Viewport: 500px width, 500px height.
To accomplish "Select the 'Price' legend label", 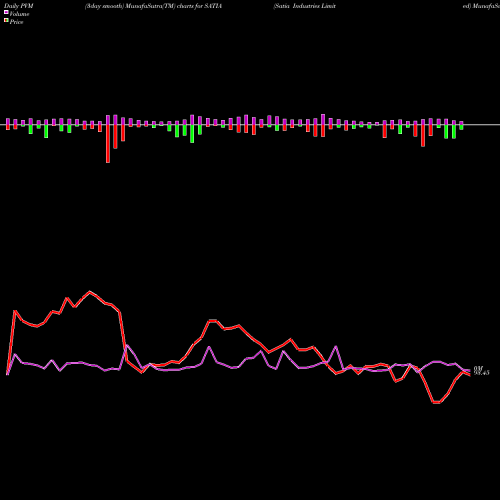I will [x=16, y=22].
